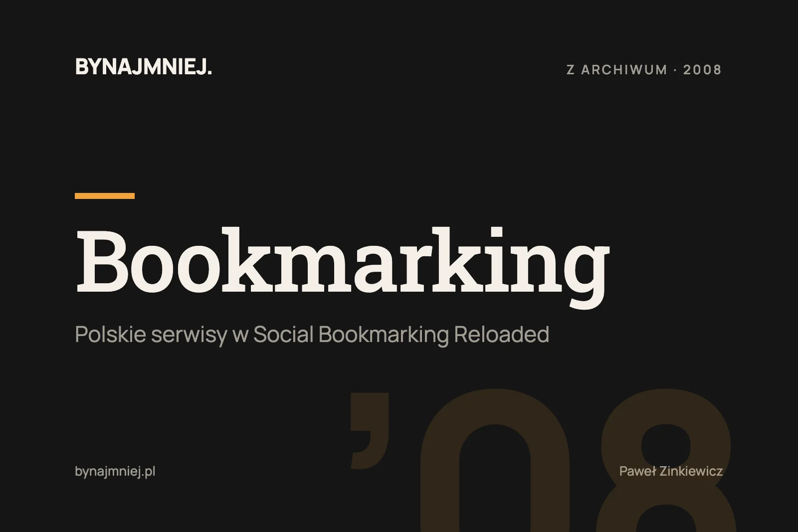
Task: Click the BYNAJMNIEJ. logo text
Action: [144, 67]
